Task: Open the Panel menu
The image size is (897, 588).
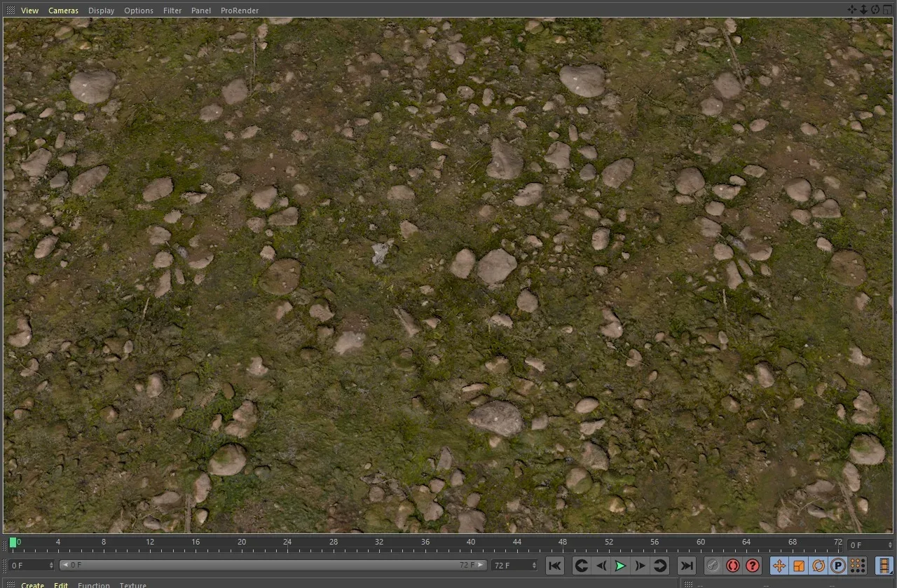Action: tap(201, 11)
